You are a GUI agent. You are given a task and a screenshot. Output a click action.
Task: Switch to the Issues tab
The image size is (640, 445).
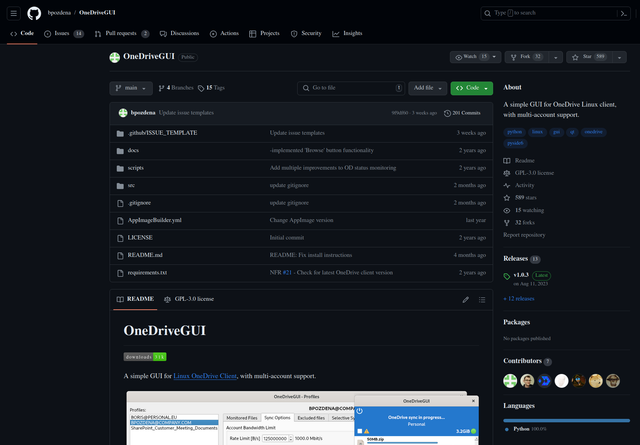tap(64, 33)
